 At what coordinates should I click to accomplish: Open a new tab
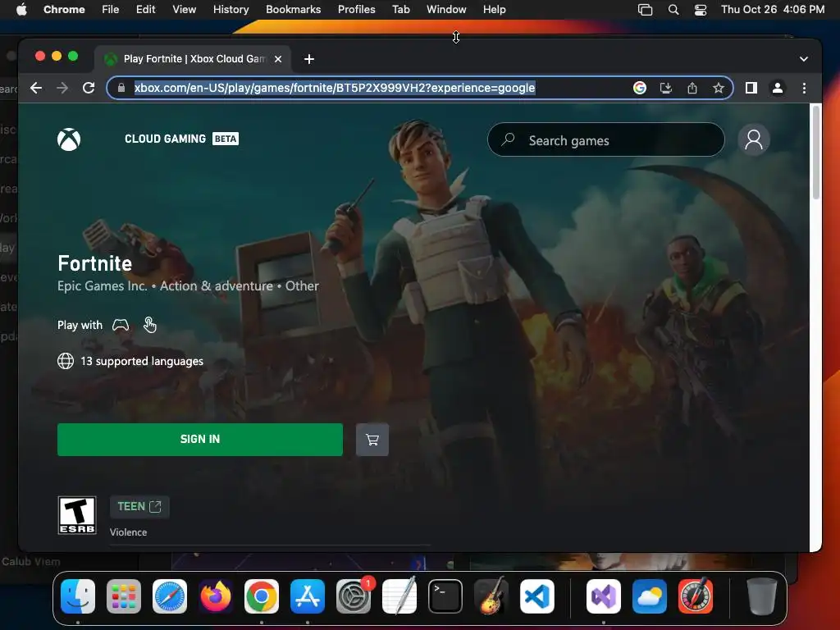(x=309, y=59)
